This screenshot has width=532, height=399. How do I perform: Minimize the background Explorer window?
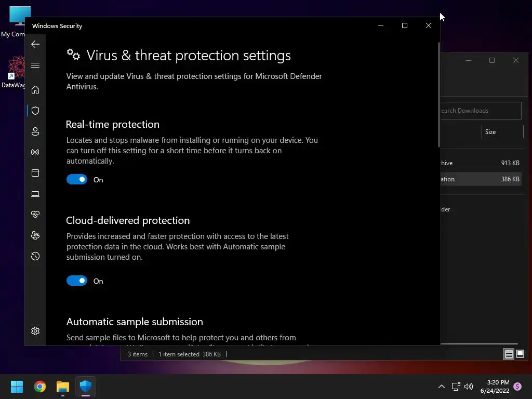point(469,60)
